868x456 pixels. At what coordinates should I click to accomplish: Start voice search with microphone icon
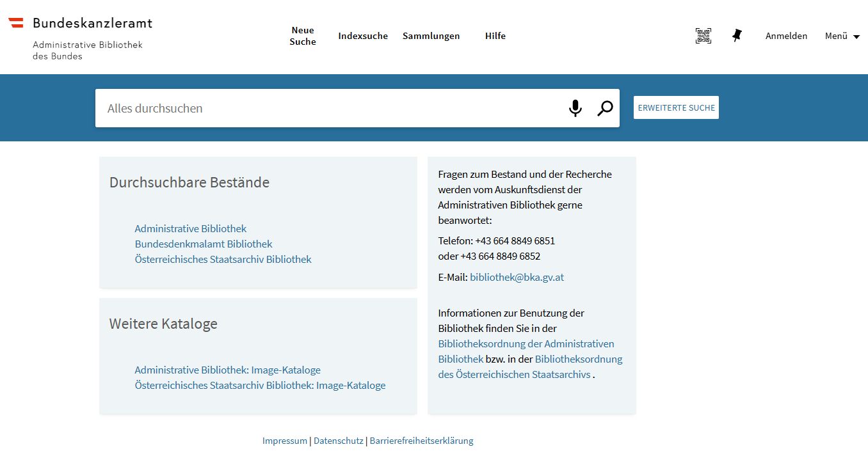point(575,108)
